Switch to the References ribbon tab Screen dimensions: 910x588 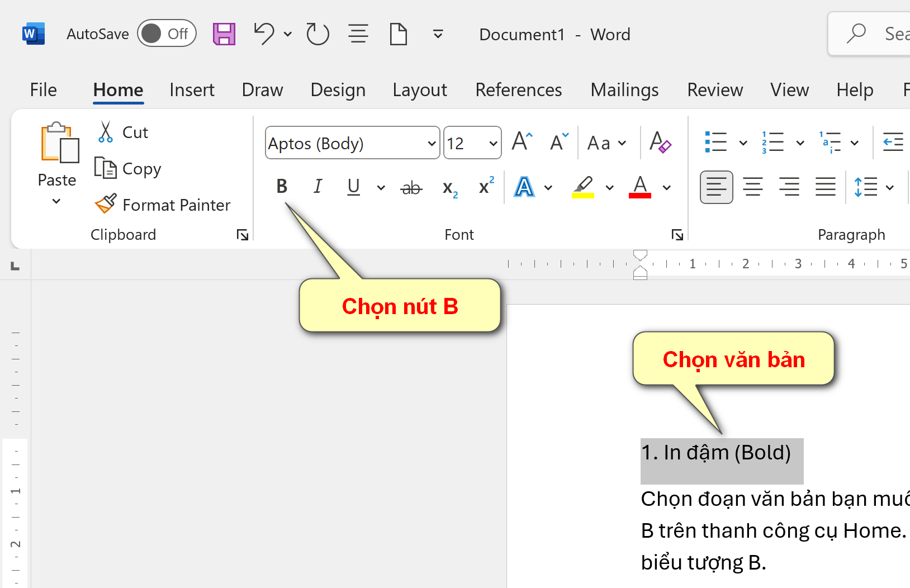(x=518, y=89)
